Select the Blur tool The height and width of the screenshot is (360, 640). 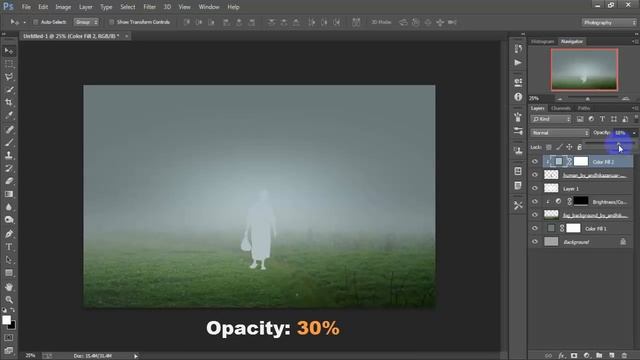click(9, 207)
